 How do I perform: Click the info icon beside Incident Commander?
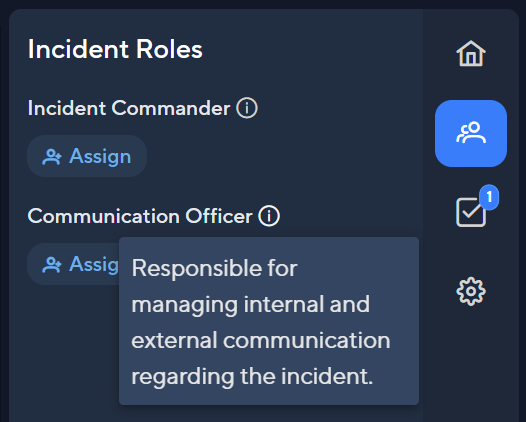(247, 108)
